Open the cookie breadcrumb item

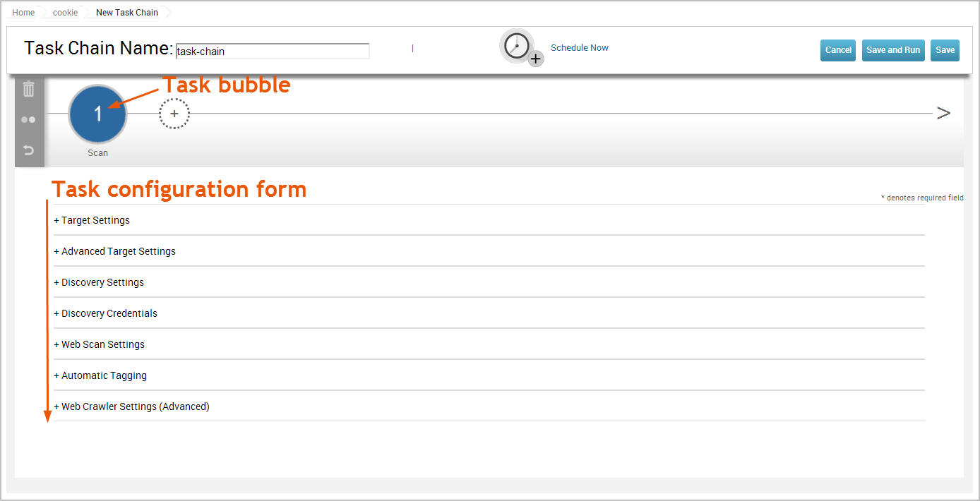[x=66, y=13]
